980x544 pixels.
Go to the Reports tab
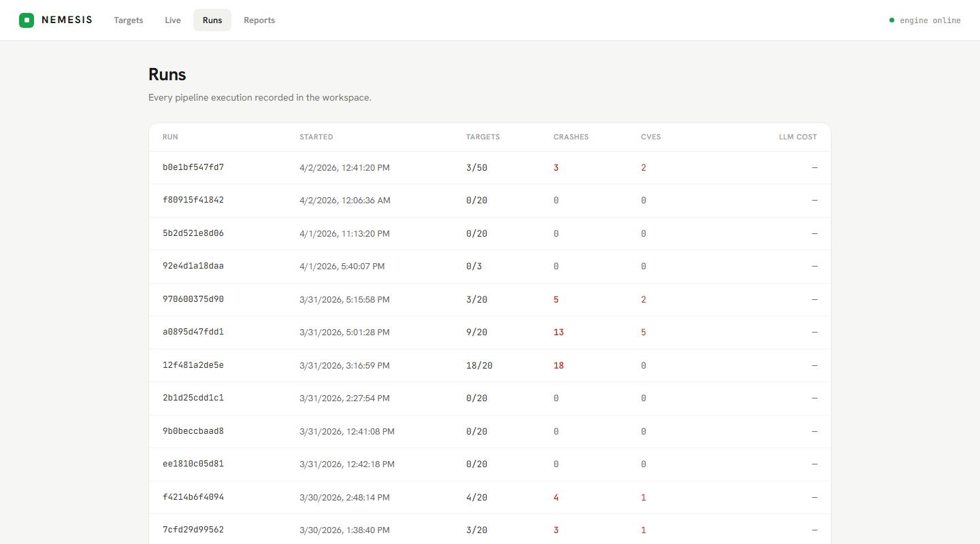[x=259, y=20]
